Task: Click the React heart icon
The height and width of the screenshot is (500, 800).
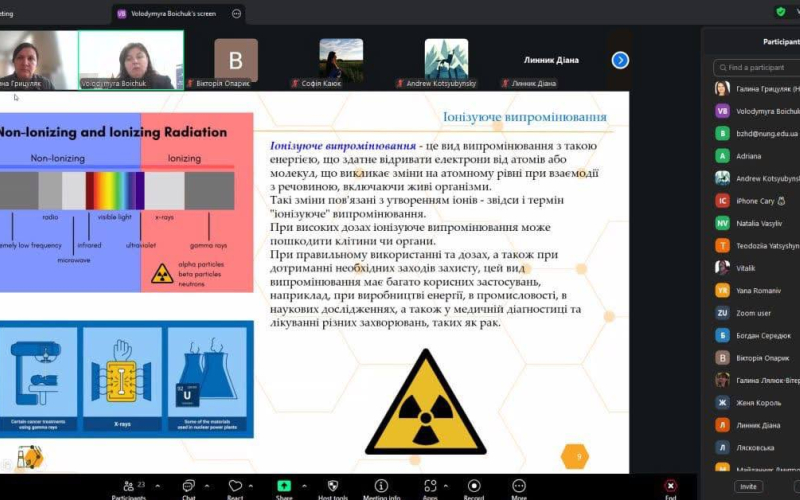Action: (x=235, y=485)
